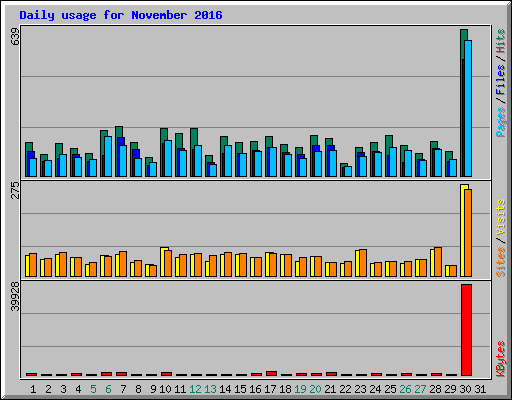Viewport: 512px width, 400px height.
Task: Click the green hits bar for day 12
Action: (x=194, y=137)
